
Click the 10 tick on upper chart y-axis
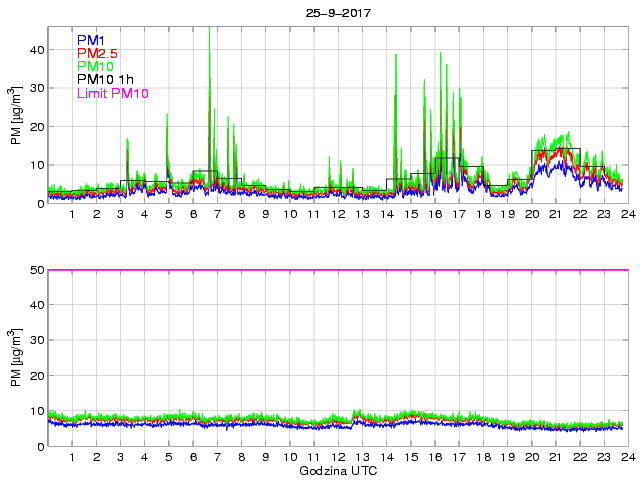[x=35, y=165]
